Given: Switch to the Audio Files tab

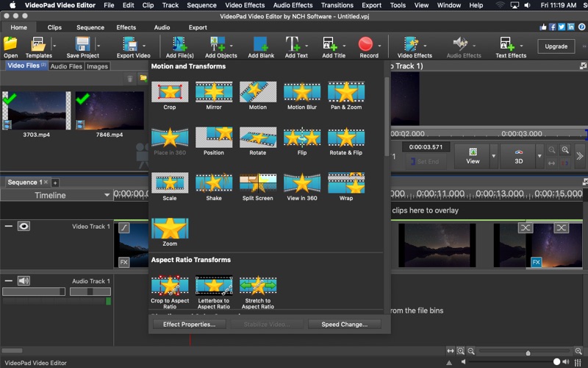Looking at the screenshot, I should (x=66, y=66).
